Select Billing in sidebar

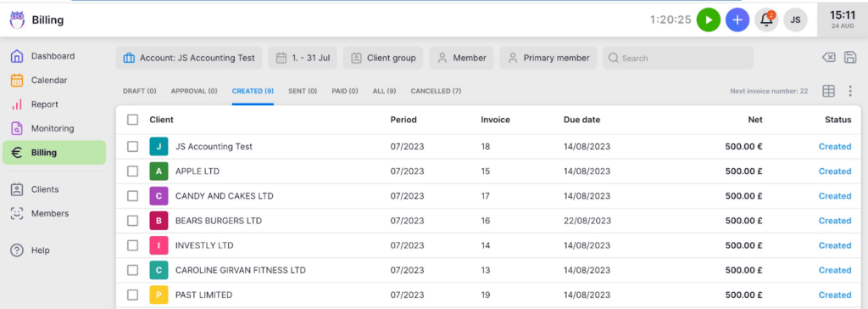(x=53, y=153)
